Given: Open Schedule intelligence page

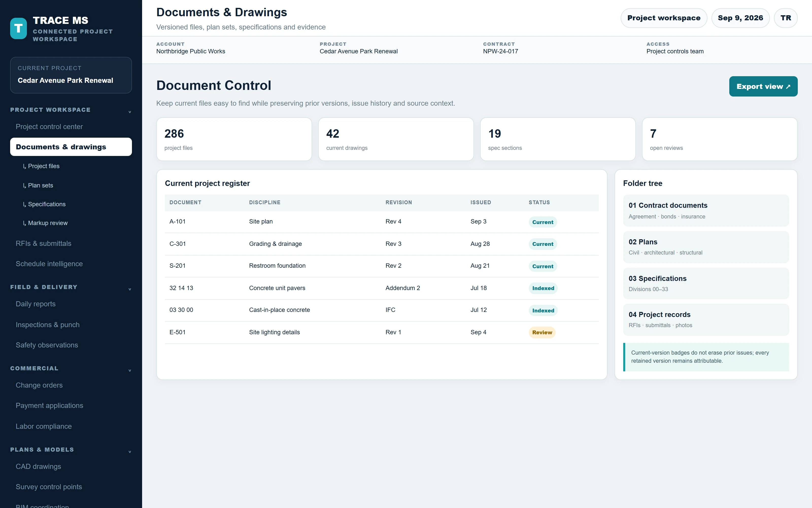Looking at the screenshot, I should [71, 264].
